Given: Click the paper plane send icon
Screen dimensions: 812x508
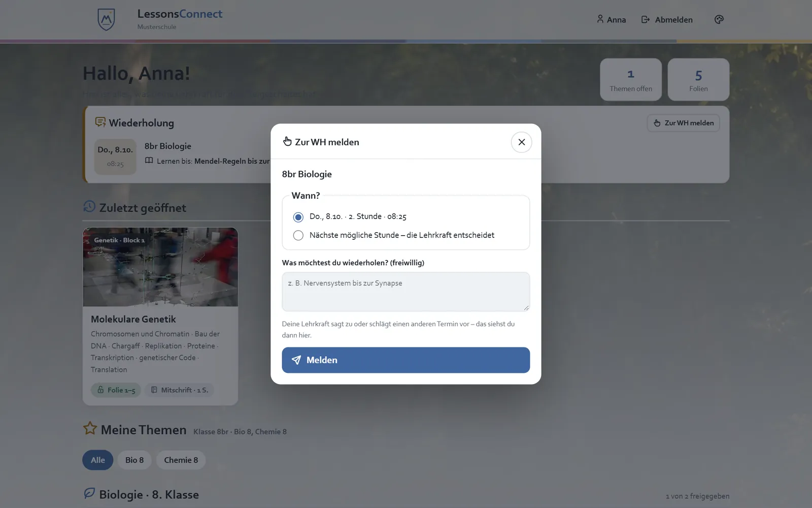Looking at the screenshot, I should tap(296, 360).
